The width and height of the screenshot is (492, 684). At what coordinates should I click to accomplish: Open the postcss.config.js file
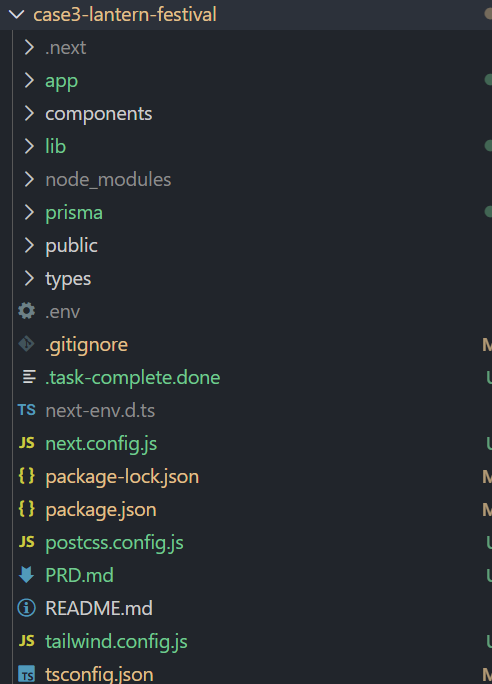pyautogui.click(x=114, y=543)
